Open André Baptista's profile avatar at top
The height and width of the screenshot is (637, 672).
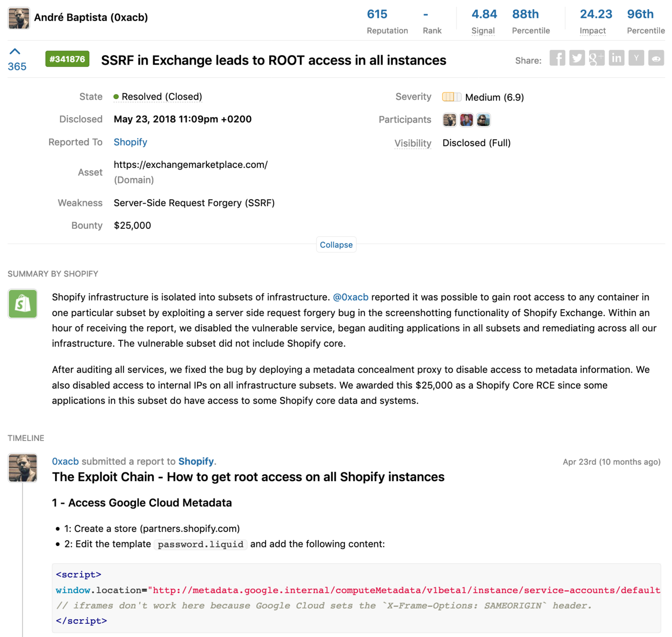click(x=19, y=18)
